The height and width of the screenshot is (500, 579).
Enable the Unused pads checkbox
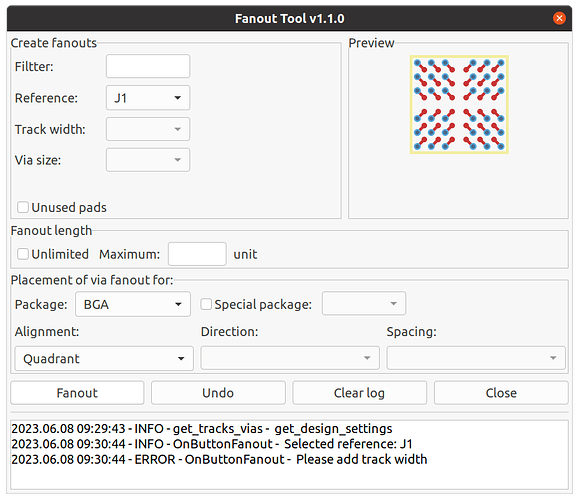23,207
